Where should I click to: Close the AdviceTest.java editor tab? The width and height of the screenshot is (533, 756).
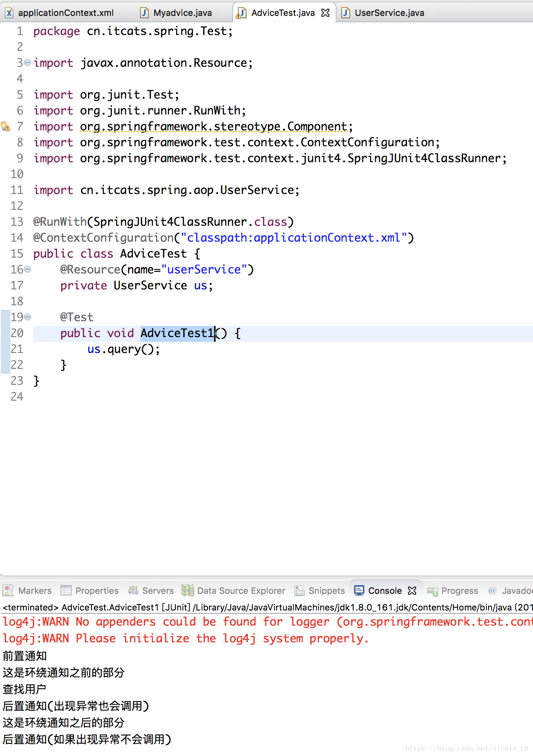coord(325,13)
